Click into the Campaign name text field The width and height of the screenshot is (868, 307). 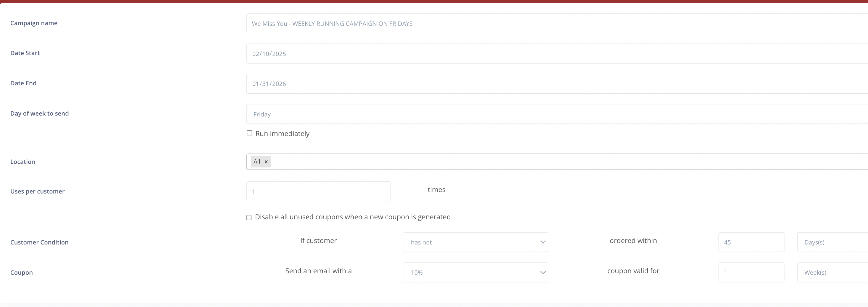point(556,24)
